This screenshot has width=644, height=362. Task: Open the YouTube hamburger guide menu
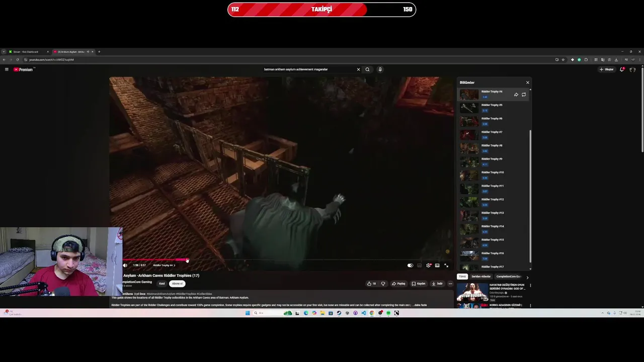click(7, 69)
